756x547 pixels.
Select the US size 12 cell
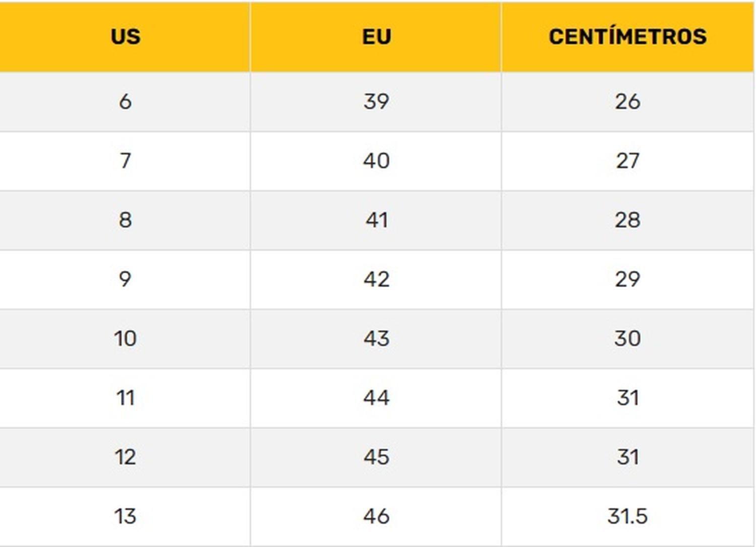[125, 457]
